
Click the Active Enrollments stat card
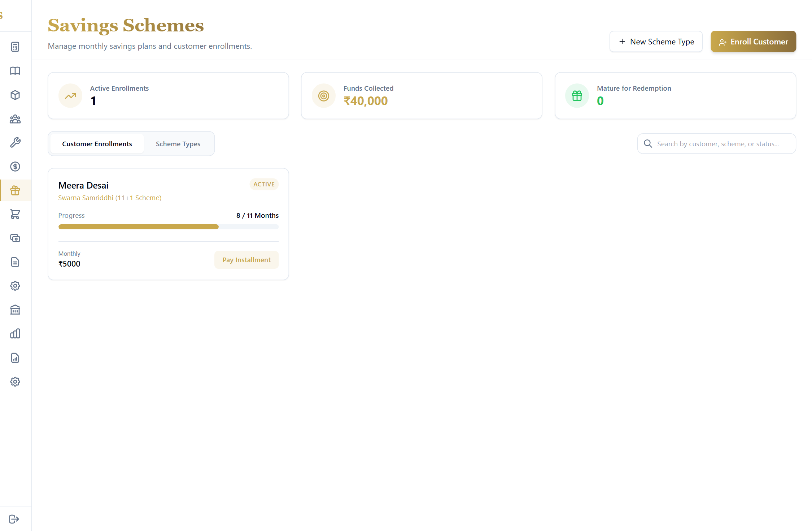click(169, 95)
